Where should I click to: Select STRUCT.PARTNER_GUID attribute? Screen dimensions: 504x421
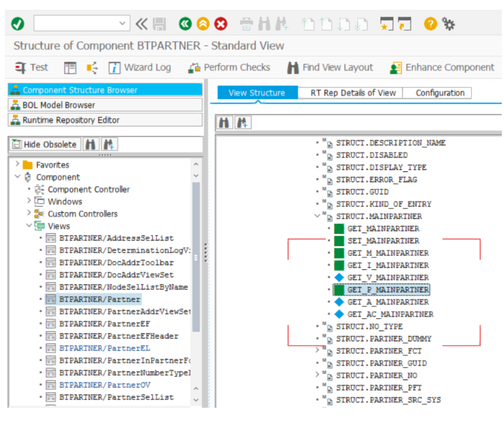(x=381, y=363)
